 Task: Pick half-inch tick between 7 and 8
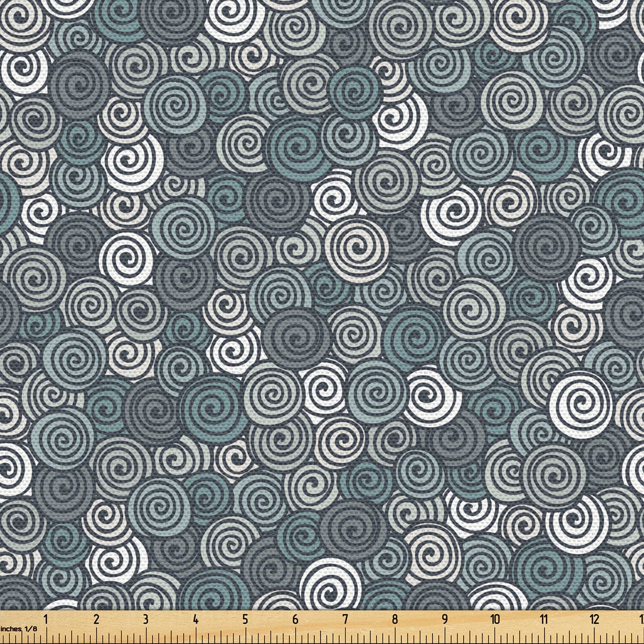(370, 637)
